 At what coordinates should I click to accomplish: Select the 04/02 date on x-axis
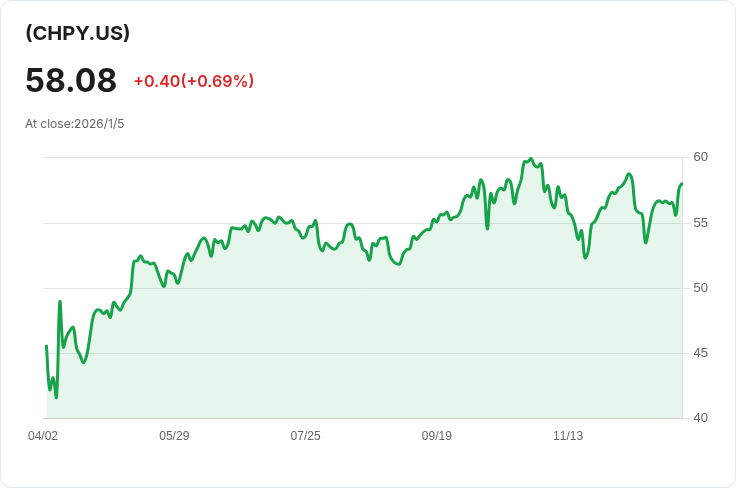[x=43, y=436]
